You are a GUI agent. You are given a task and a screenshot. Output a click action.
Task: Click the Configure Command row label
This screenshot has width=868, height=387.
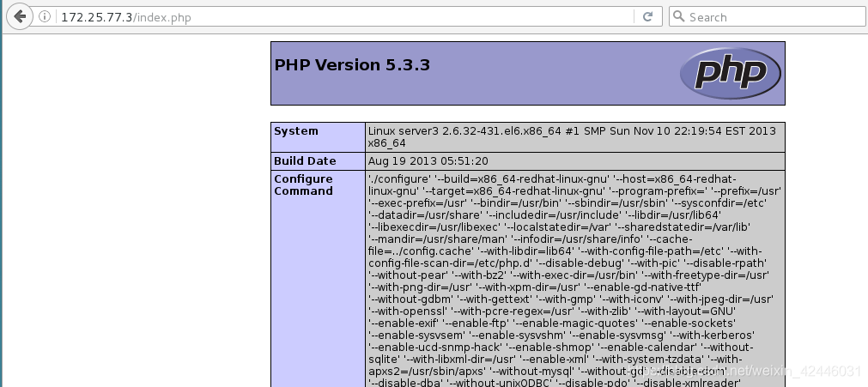[x=303, y=184]
